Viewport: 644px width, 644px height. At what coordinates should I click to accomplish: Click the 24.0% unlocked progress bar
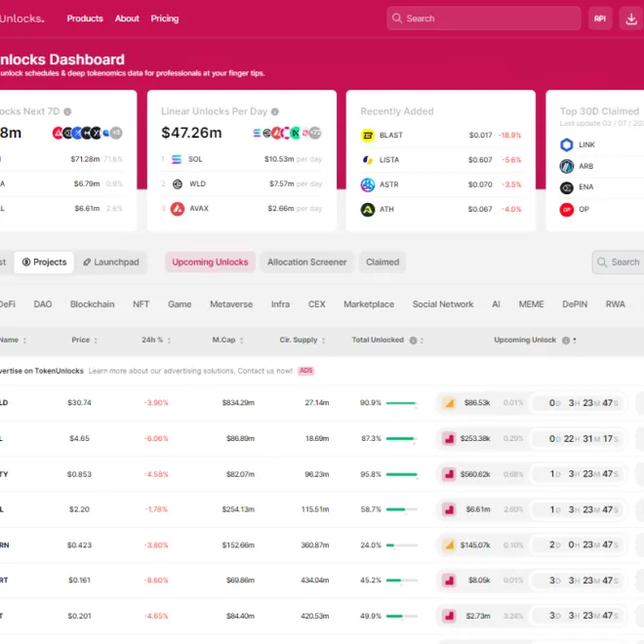(402, 545)
